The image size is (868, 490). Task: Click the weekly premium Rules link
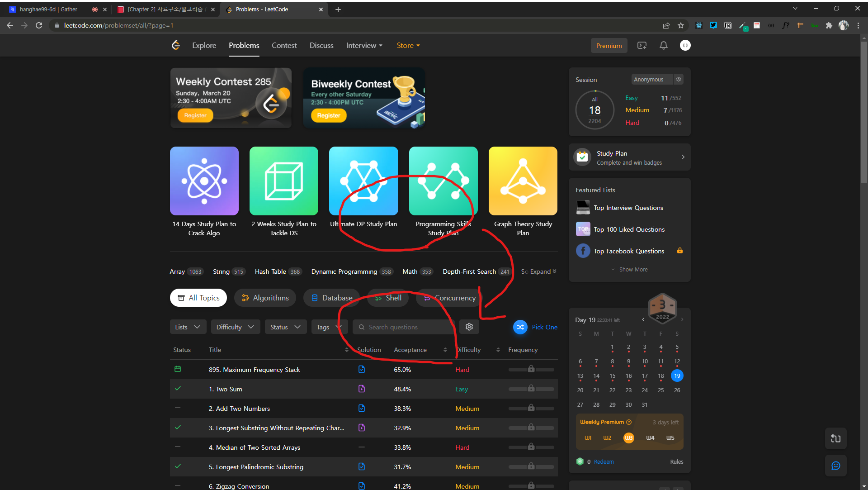click(x=676, y=461)
